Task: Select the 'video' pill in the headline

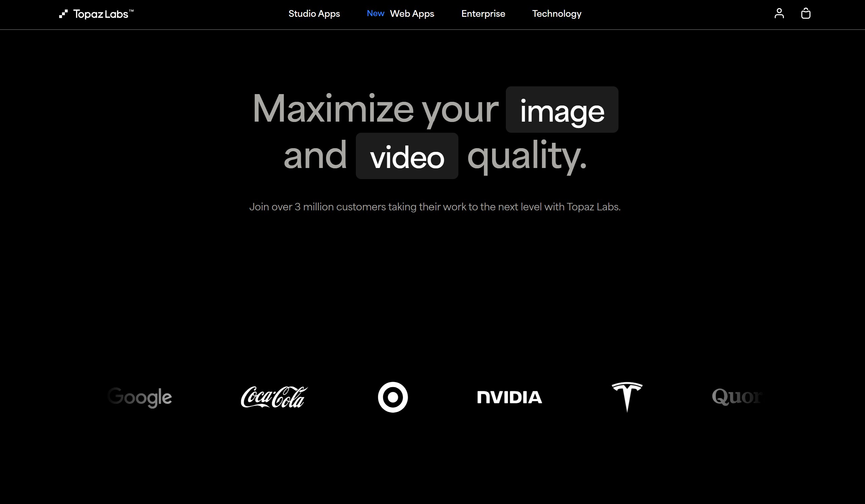Action: pyautogui.click(x=407, y=156)
